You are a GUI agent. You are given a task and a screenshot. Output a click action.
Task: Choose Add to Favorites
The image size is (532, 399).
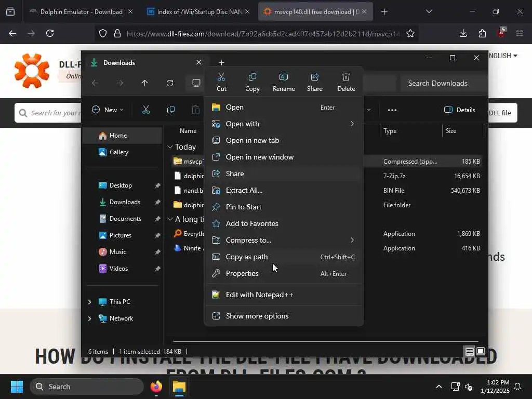(284, 223)
